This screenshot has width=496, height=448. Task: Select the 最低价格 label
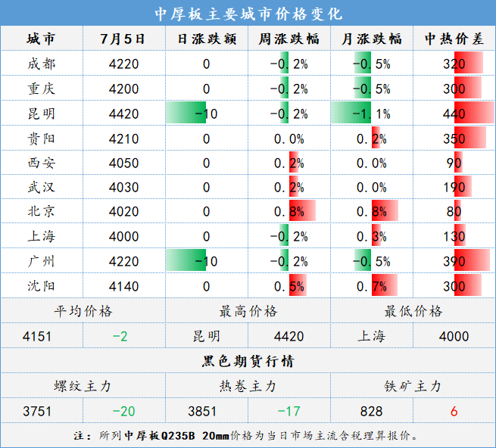(x=413, y=311)
